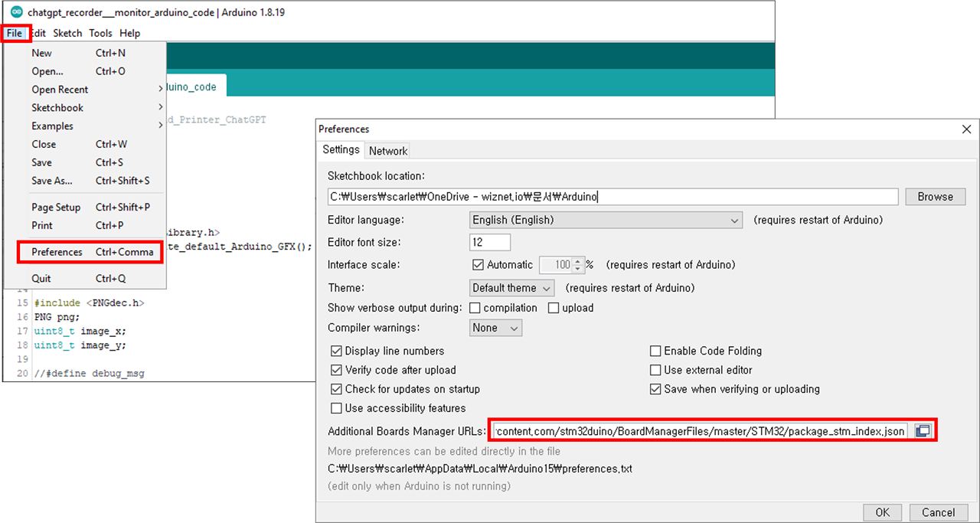
Task: Open the Editor language dropdown
Action: click(606, 221)
